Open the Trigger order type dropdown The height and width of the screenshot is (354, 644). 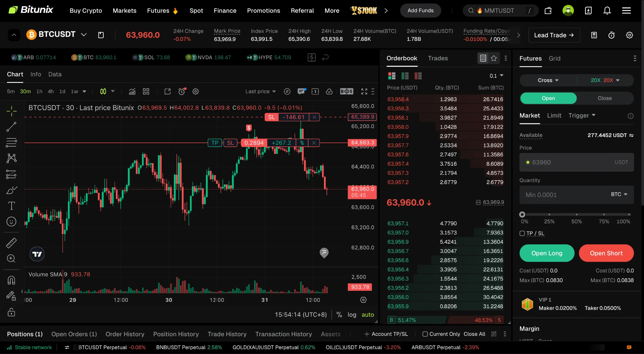point(582,115)
